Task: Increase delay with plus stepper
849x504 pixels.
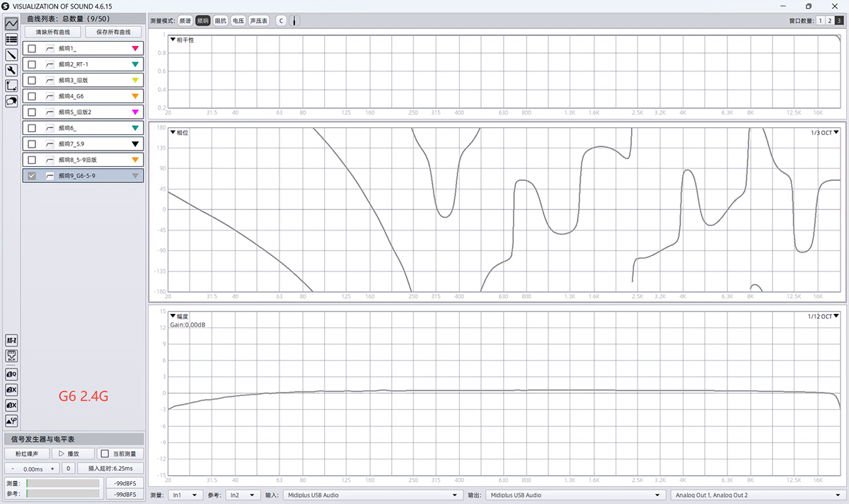Action: point(52,469)
